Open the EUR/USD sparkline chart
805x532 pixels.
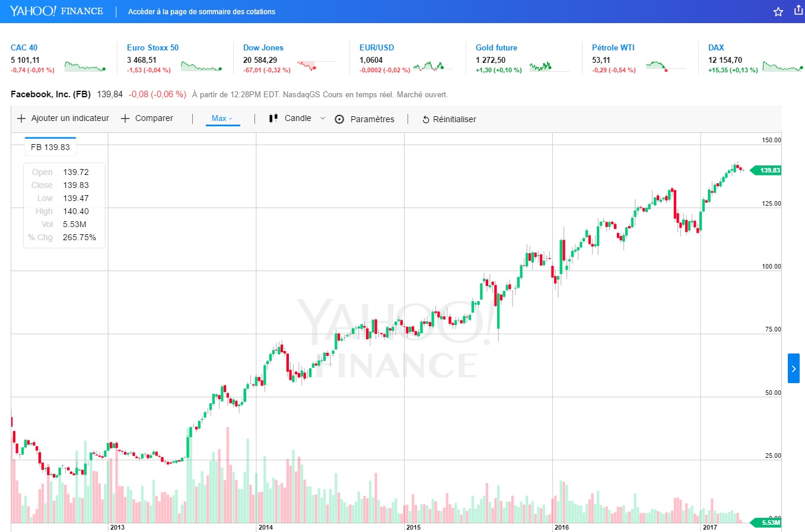433,66
